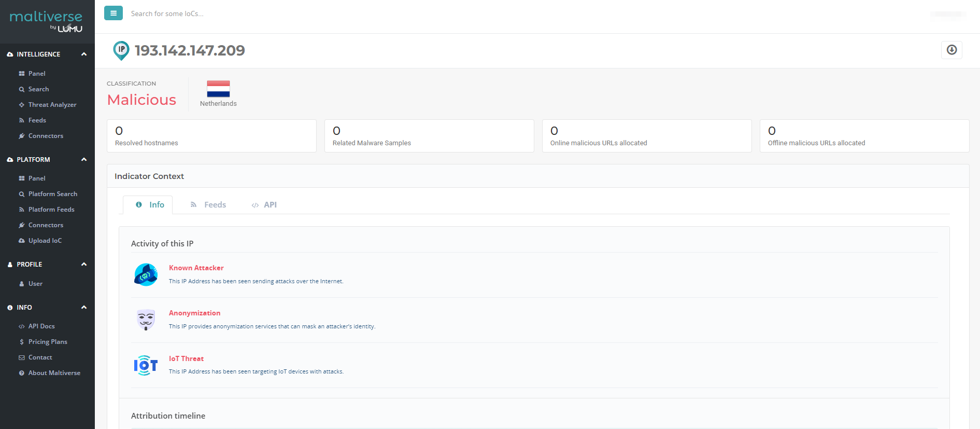Click the IoT Threat heading
Viewport: 980px width, 429px height.
186,359
